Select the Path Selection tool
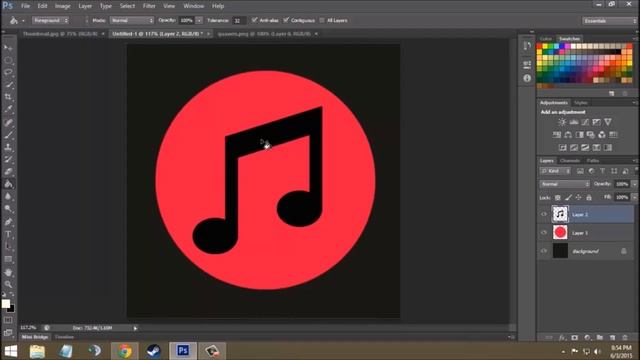Image resolution: width=640 pixels, height=360 pixels. 8,247
